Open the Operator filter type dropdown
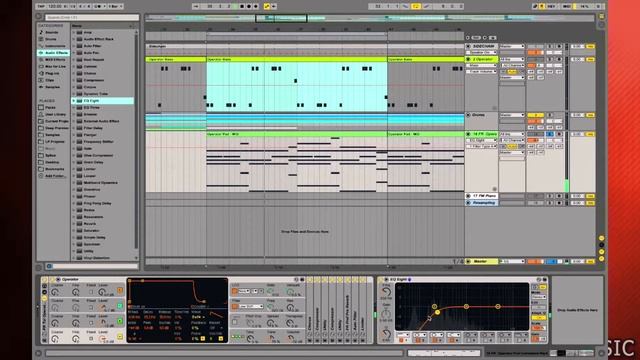This screenshot has height=360, width=640. 251,306
